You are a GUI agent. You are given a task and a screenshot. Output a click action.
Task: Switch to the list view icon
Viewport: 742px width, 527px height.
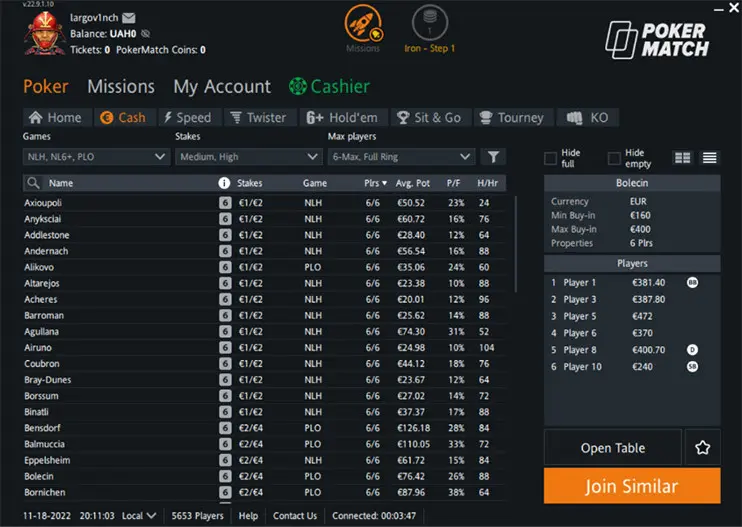coord(709,158)
